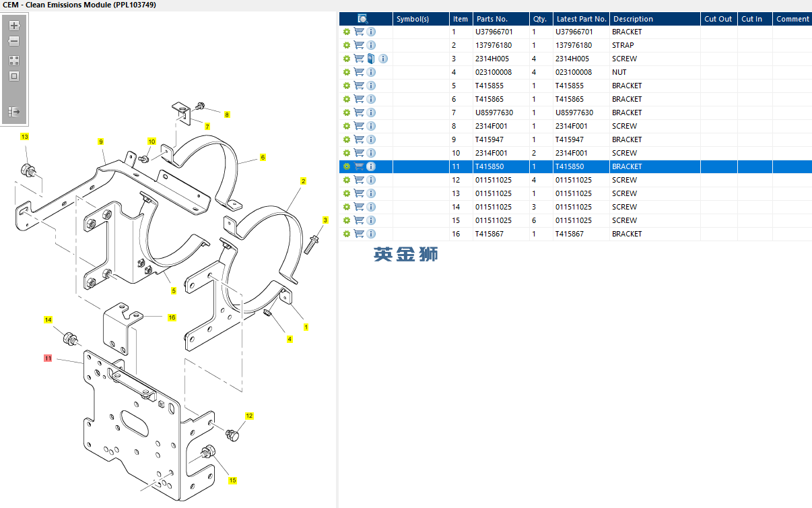The width and height of the screenshot is (812, 508).
Task: Zoom in on the parts diagram
Action: click(x=14, y=26)
